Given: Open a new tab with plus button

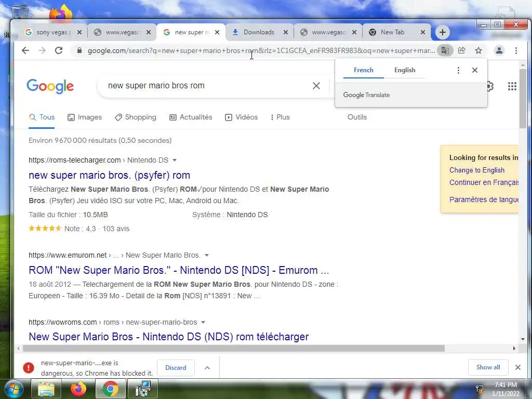Looking at the screenshot, I should (443, 32).
